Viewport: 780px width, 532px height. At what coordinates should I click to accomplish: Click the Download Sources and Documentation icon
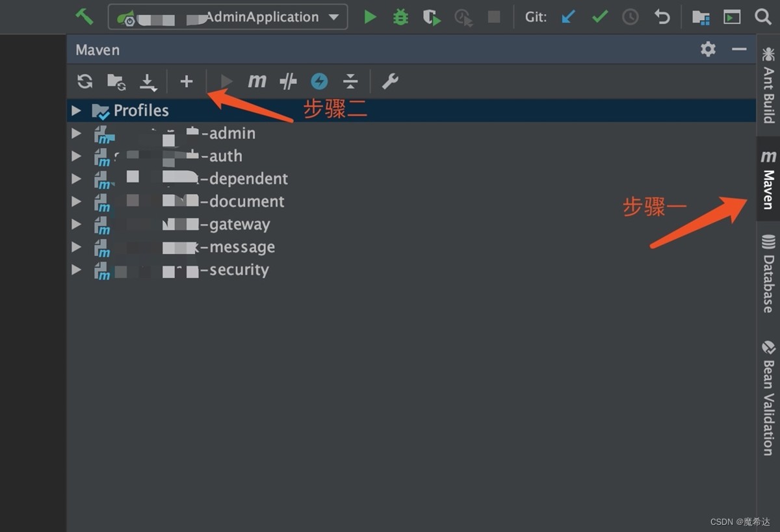tap(148, 82)
